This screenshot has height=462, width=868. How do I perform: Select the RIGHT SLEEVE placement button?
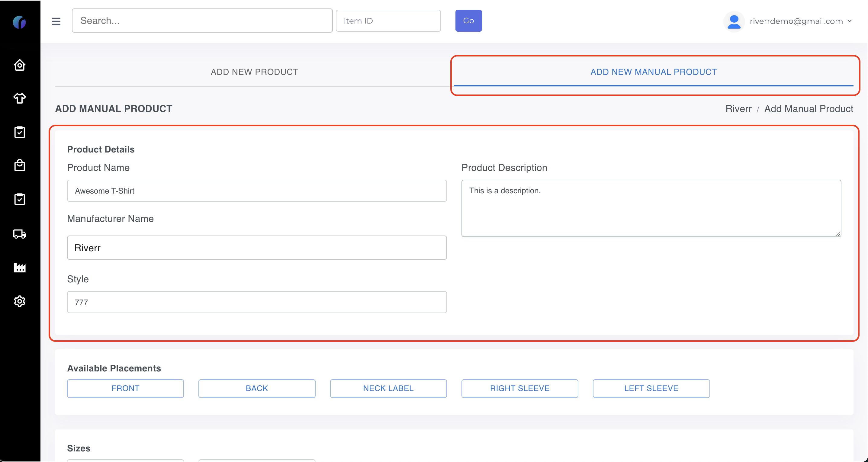[x=519, y=388]
